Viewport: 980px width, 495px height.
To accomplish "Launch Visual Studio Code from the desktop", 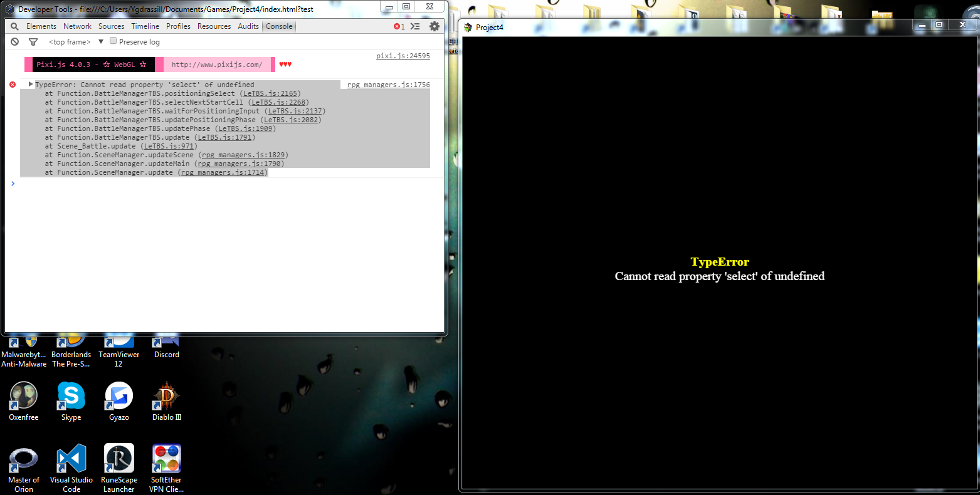I will 71,469.
